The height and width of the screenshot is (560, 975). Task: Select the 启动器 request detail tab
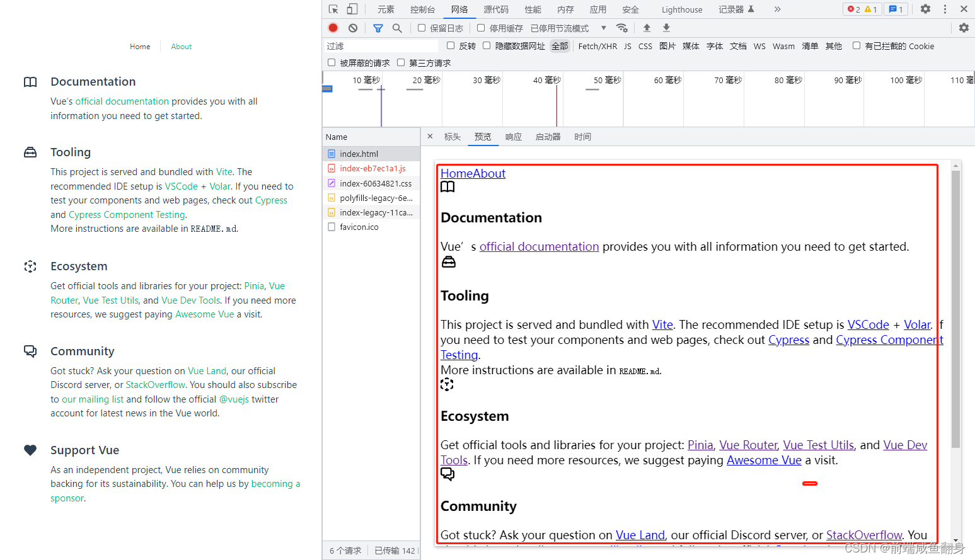[x=548, y=137]
